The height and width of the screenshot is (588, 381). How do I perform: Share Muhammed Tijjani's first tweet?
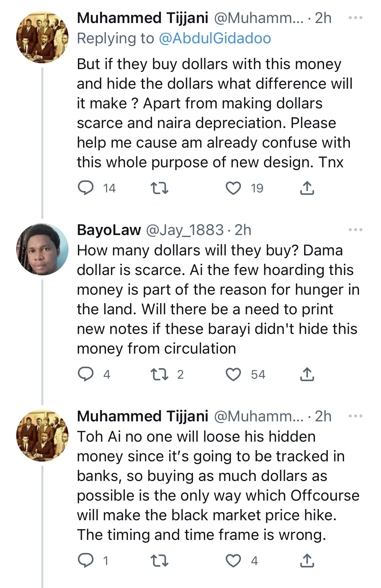tap(307, 188)
